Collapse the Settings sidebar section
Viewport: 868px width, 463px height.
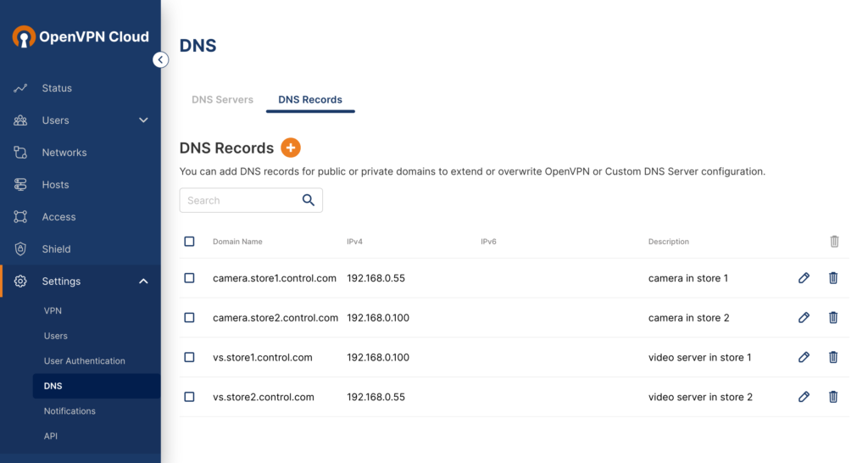[143, 282]
